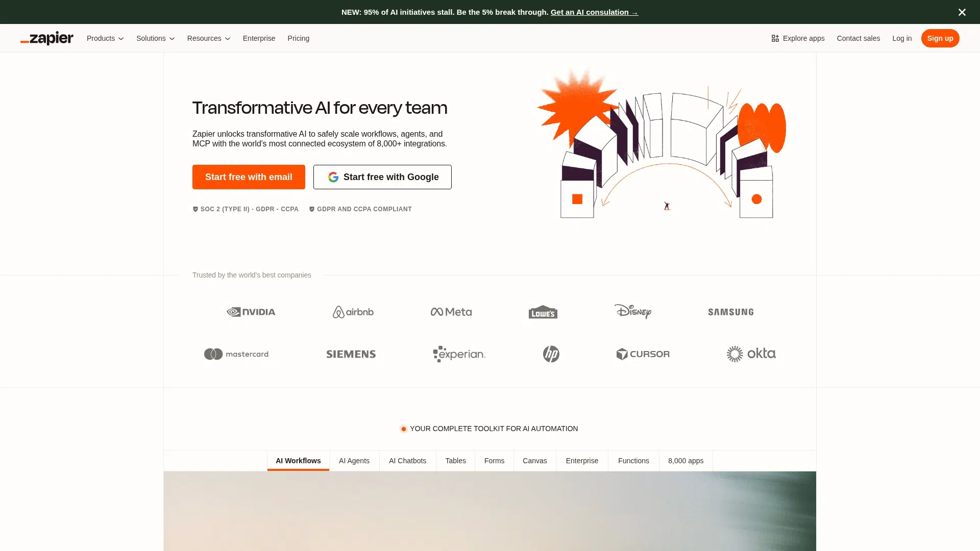This screenshot has width=980, height=551.
Task: Switch to the AI Agents tab
Action: point(354,461)
